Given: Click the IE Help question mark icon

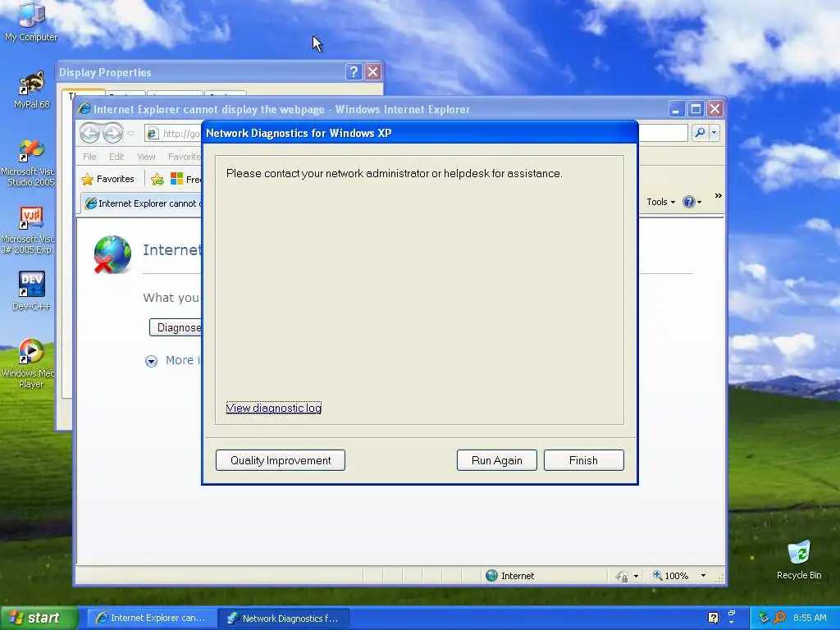Looking at the screenshot, I should click(689, 202).
